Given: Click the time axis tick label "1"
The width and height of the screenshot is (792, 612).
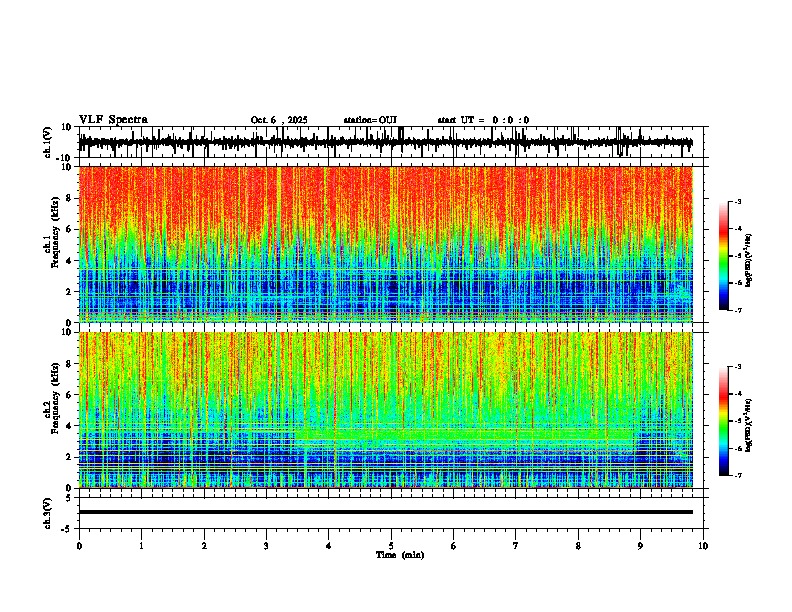Looking at the screenshot, I should 141,546.
